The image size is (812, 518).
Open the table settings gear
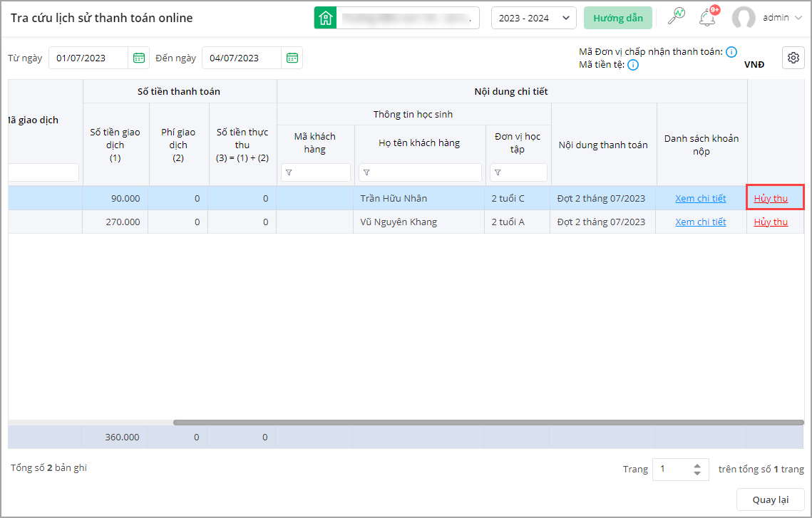793,58
